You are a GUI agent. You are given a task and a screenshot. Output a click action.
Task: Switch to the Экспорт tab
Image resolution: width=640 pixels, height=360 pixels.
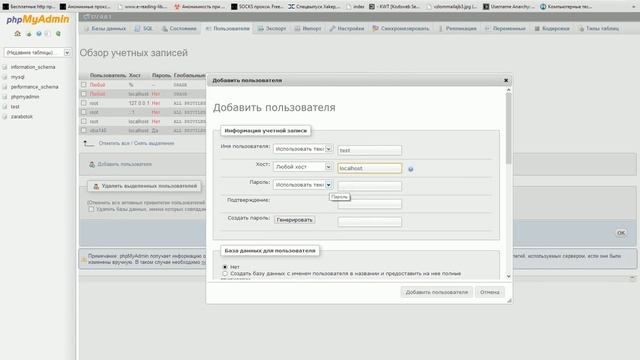tap(272, 29)
